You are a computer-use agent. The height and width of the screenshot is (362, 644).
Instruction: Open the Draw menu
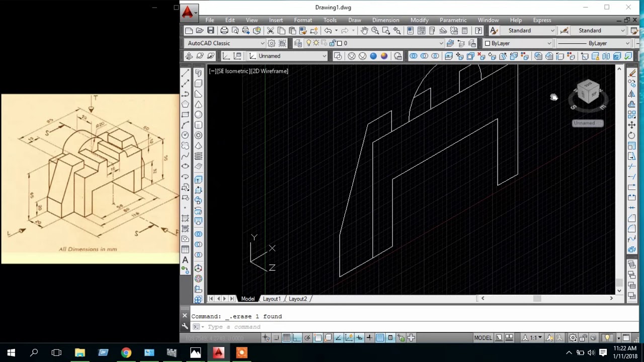pyautogui.click(x=355, y=20)
